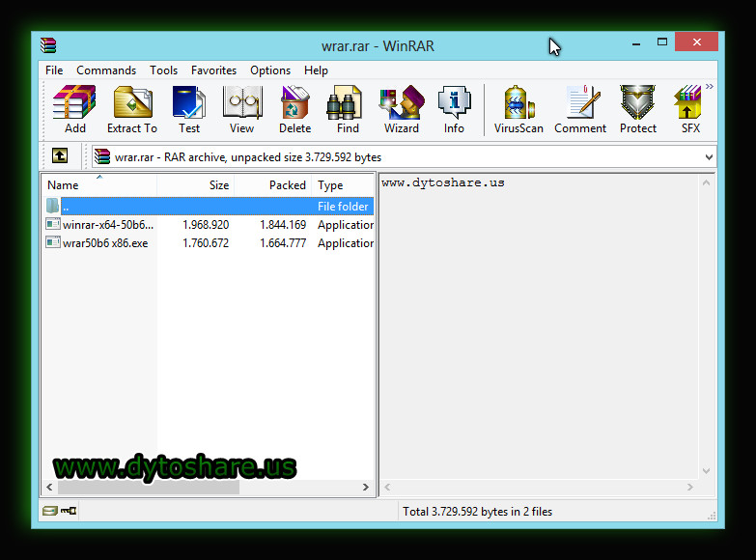Open the Find binoculars tool
This screenshot has height=560, width=756.
(x=348, y=109)
